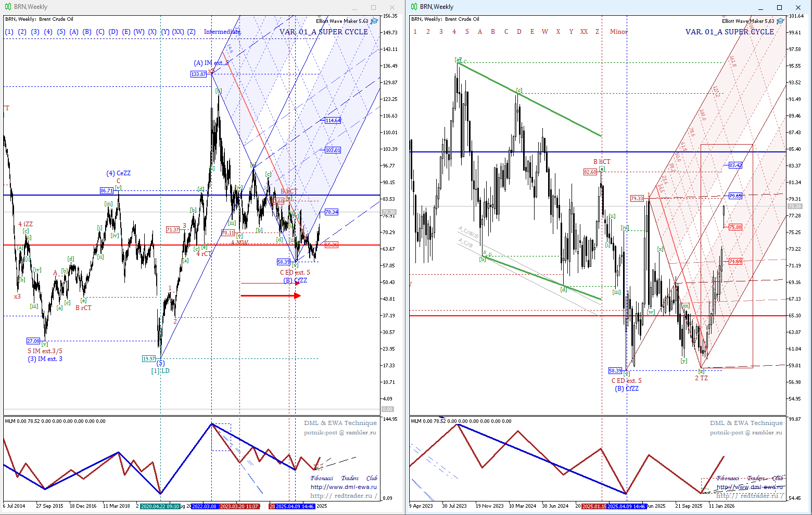Pick the red wave label W in right chart

coord(544,32)
